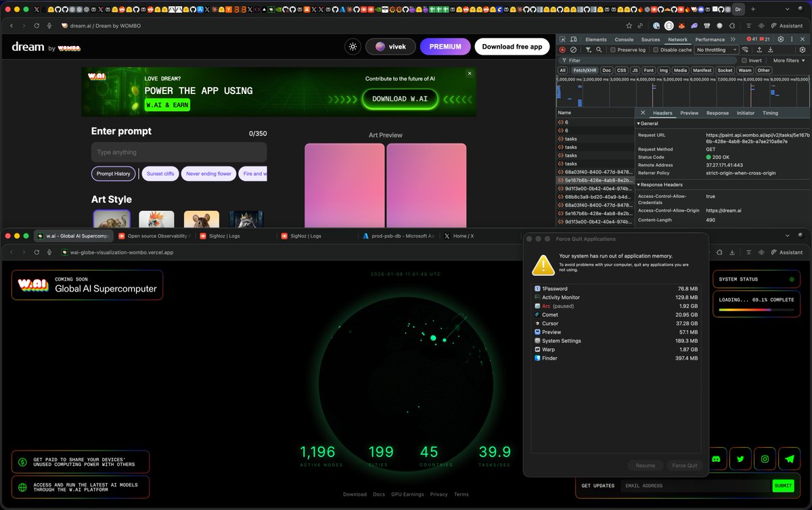Open the Timing tab of the request
Screen dimensions: 812x510
click(x=770, y=113)
